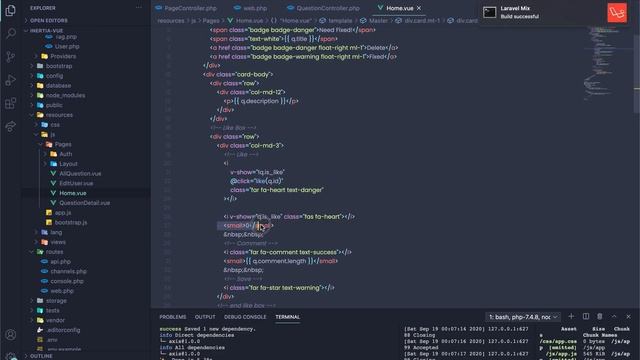Click the Pages breadcrumb segment
The height and width of the screenshot is (360, 640).
point(211,21)
